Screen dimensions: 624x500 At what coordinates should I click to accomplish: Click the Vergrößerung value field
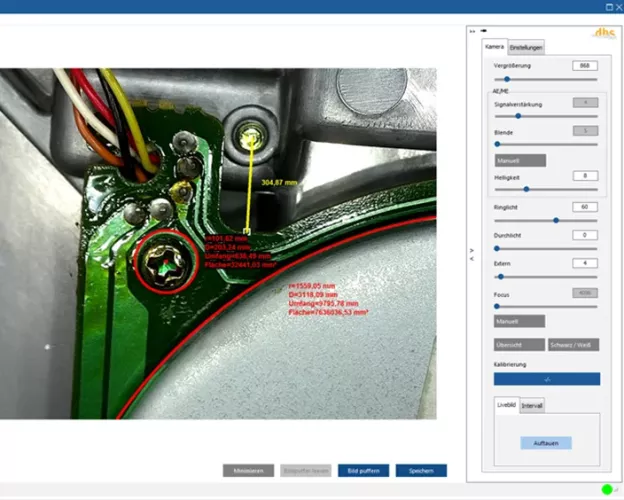[584, 65]
